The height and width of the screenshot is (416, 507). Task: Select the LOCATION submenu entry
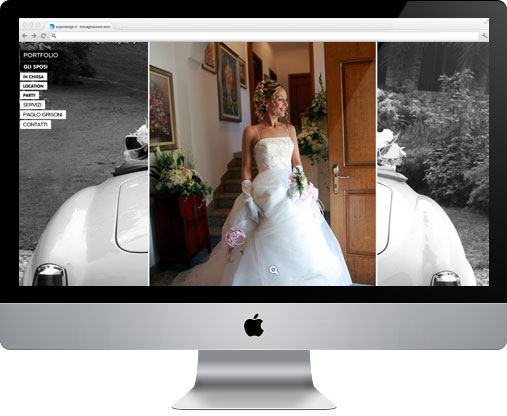33,86
